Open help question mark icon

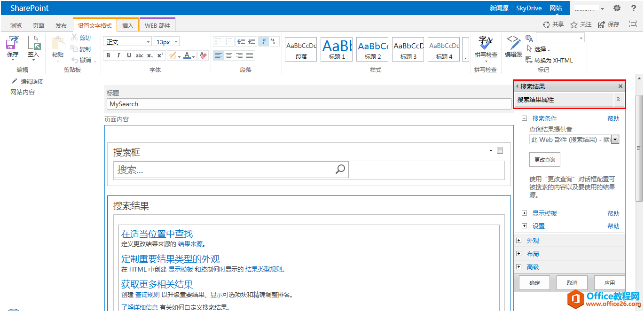633,8
